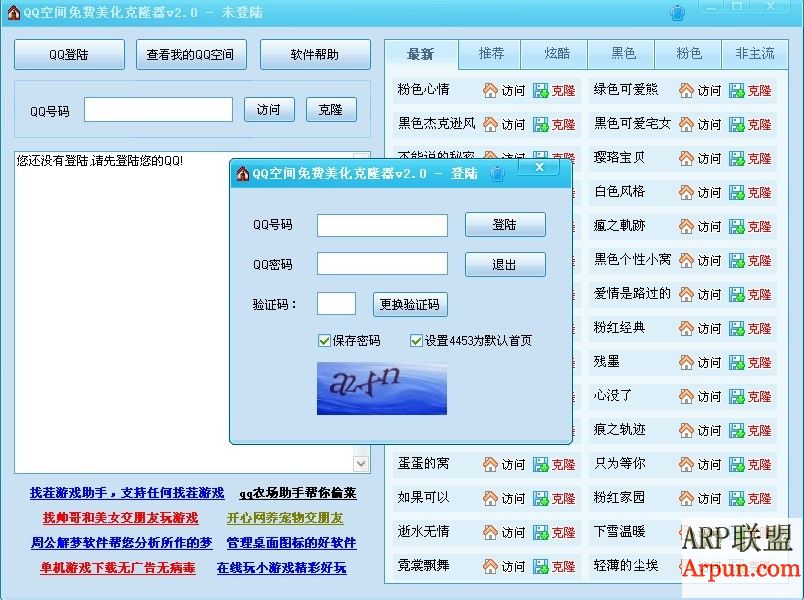Click the 退出 button in login dialog
This screenshot has width=804, height=600.
tap(505, 265)
